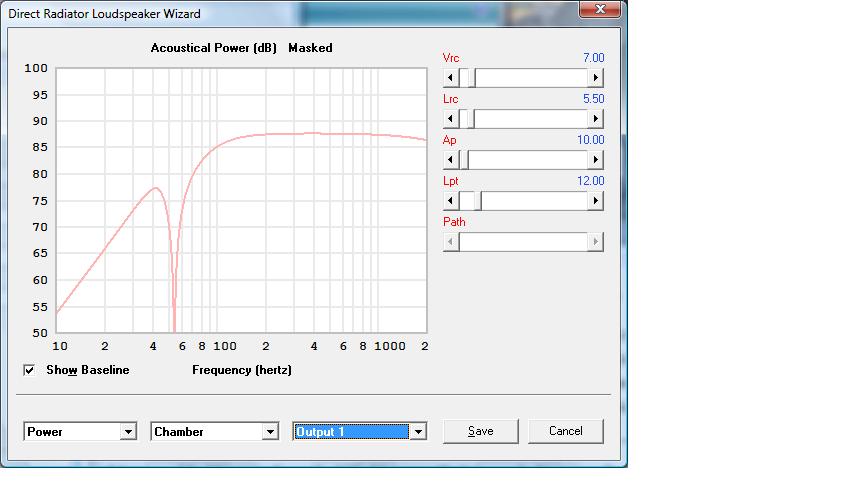866x490 pixels.
Task: Click the Lrc slider right arrow
Action: 595,119
